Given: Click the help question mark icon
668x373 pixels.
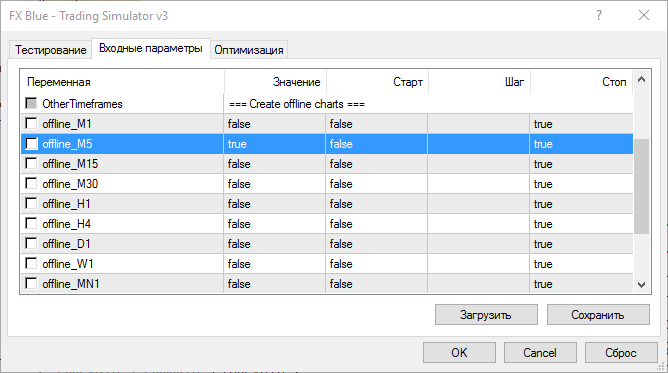Looking at the screenshot, I should pos(599,15).
